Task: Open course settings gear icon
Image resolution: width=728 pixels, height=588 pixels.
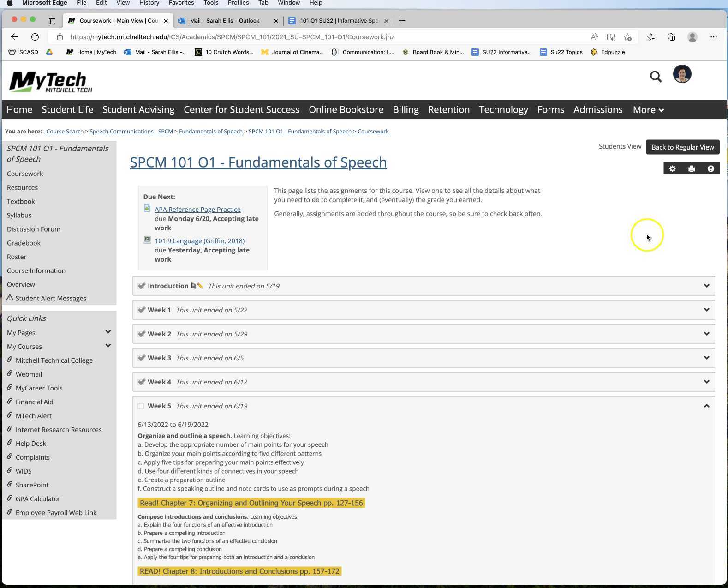Action: [x=672, y=169]
